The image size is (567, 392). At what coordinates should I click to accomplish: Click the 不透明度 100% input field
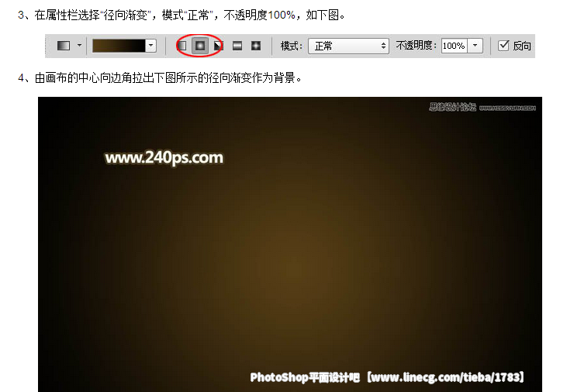point(455,46)
